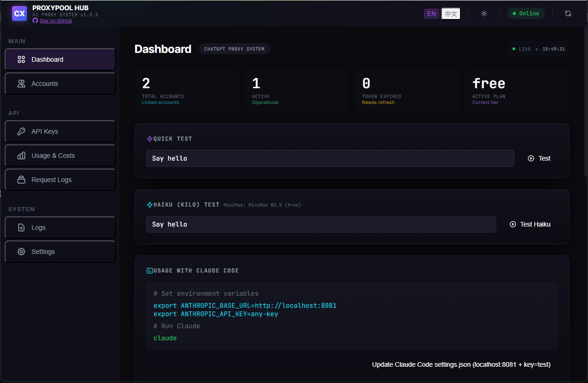588x383 pixels.
Task: Select Accounts from the sidebar menu
Action: (x=45, y=83)
